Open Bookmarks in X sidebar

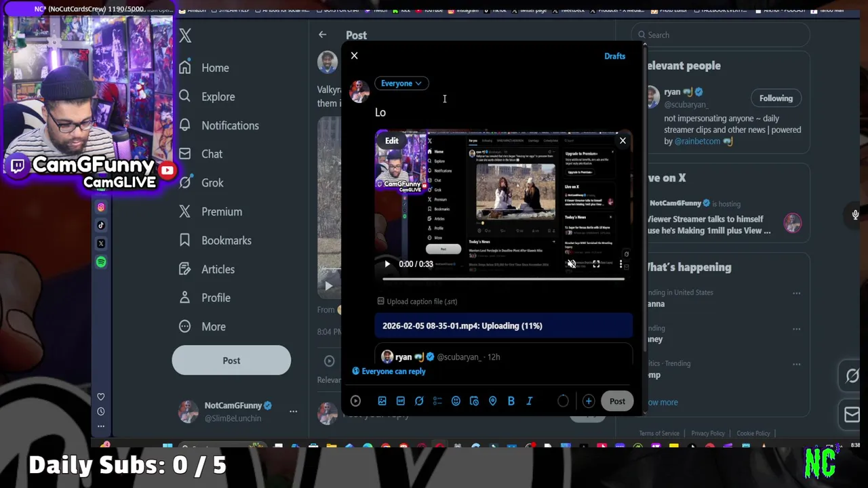(215, 241)
